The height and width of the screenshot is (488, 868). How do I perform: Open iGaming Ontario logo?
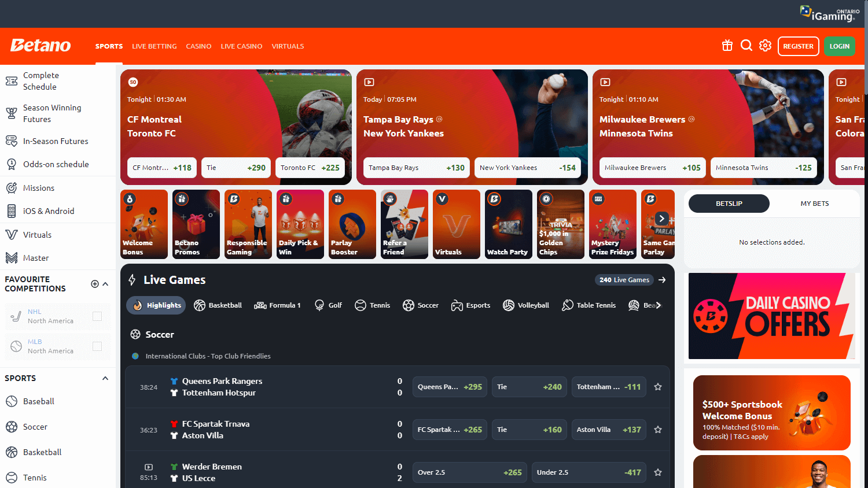pos(830,13)
